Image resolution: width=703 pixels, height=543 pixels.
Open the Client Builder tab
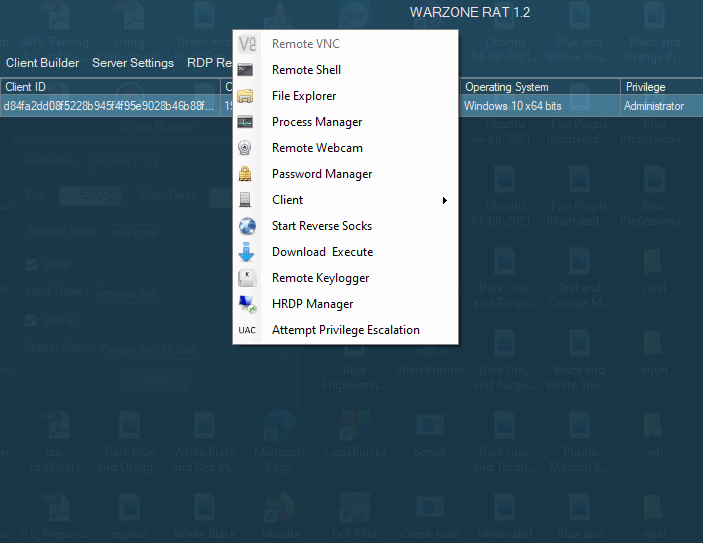[43, 63]
